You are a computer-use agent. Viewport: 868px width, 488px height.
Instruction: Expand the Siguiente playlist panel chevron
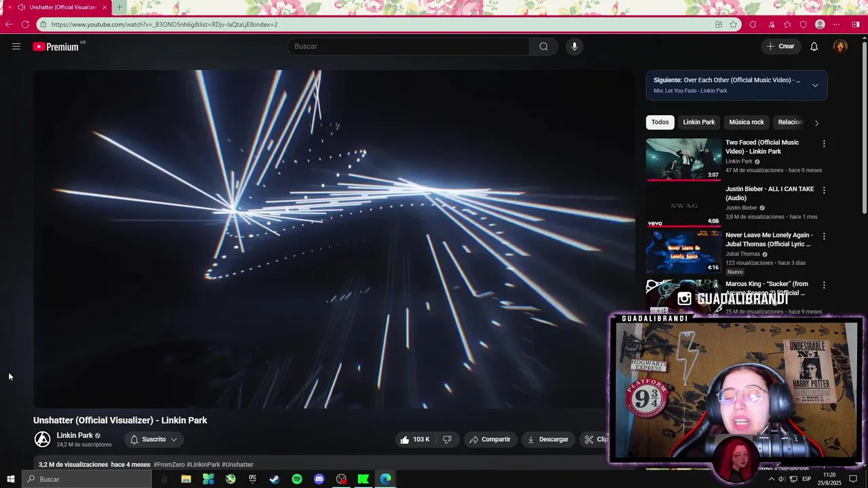(815, 85)
